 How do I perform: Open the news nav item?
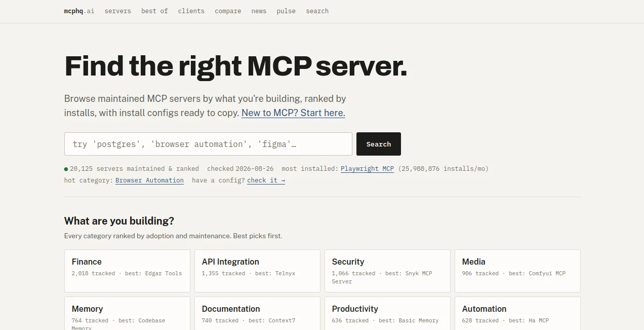259,11
